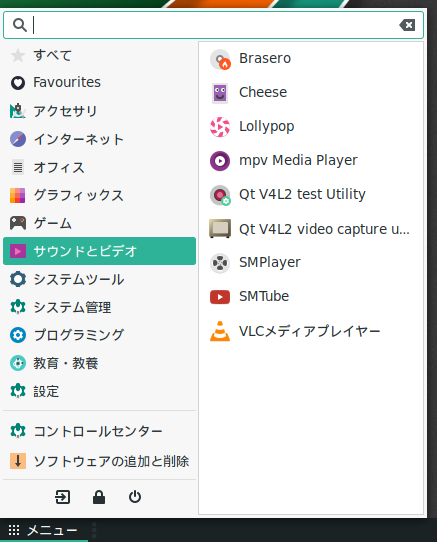The image size is (437, 542).
Task: Open the グラフィックス category
Action: click(100, 195)
